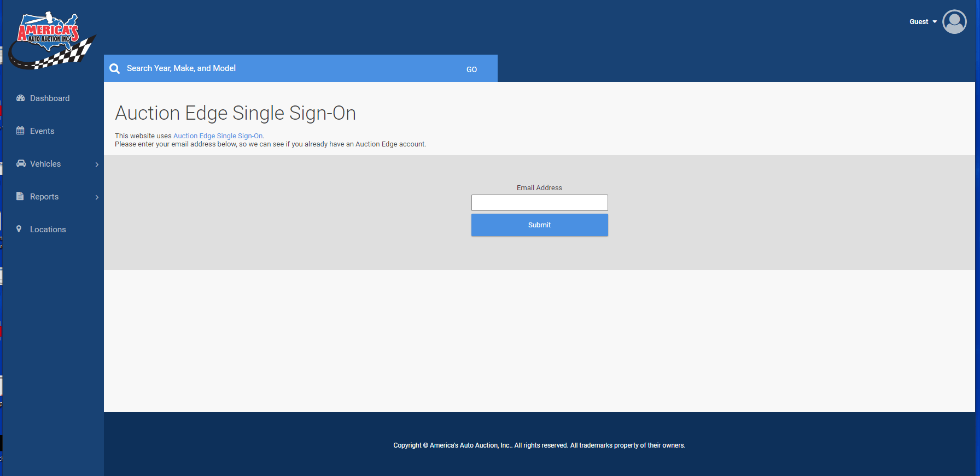The image size is (980, 476).
Task: Click the Locations map pin icon
Action: coord(19,229)
